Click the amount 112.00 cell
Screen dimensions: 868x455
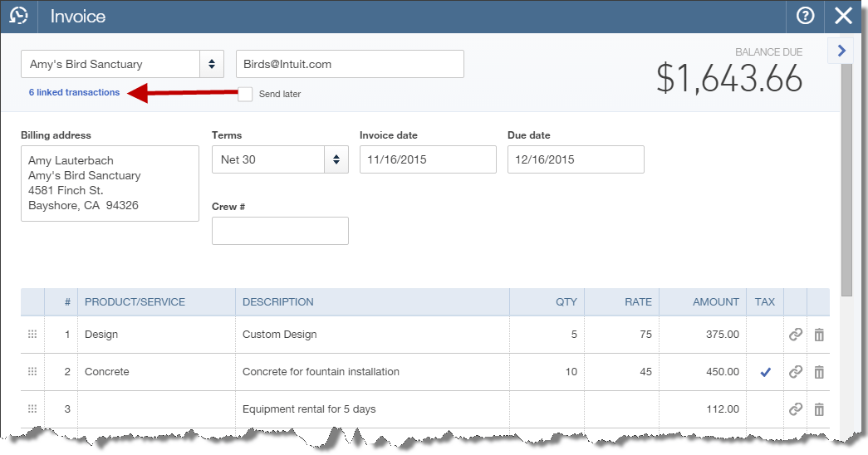pos(703,409)
